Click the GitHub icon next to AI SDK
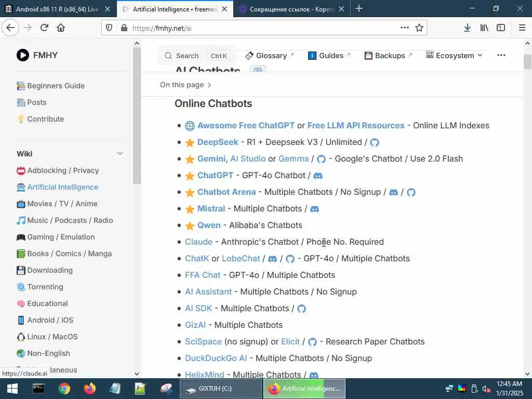The image size is (532, 399). click(x=302, y=309)
